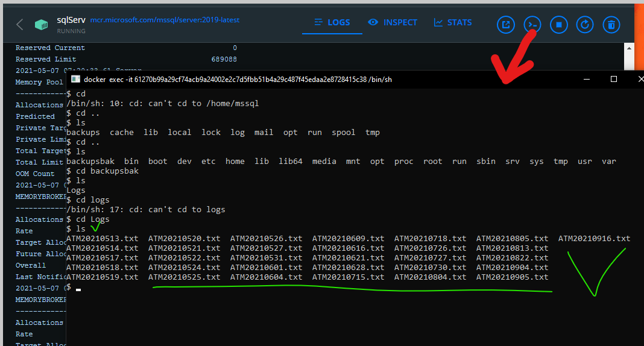The image size is (644, 346).
Task: Maximize the docker exec terminal window
Action: pos(614,79)
